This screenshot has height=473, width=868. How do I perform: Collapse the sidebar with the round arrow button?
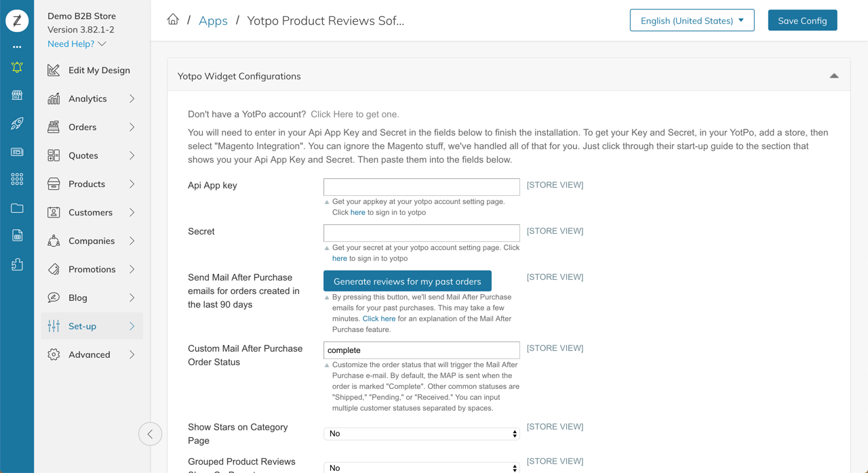(150, 434)
